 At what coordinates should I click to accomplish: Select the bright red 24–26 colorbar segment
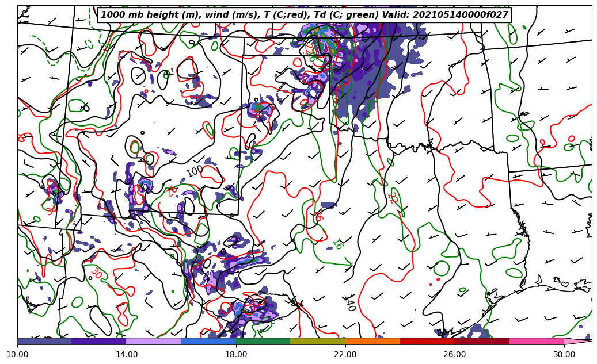point(427,341)
